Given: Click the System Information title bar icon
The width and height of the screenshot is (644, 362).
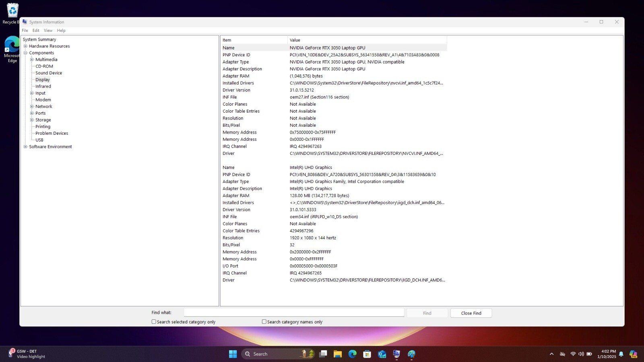Looking at the screenshot, I should pos(25,22).
